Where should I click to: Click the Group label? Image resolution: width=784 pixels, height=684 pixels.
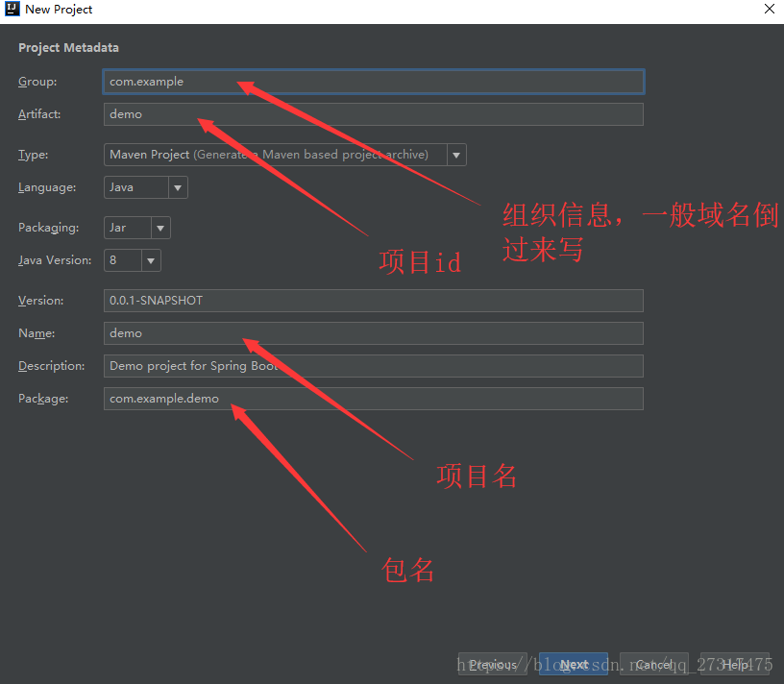[37, 82]
